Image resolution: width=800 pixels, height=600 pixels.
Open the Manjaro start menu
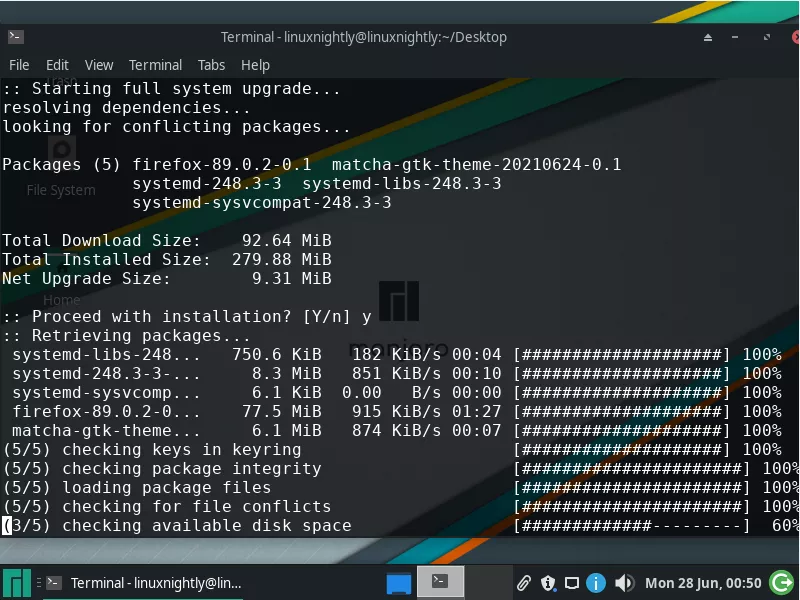pos(17,583)
